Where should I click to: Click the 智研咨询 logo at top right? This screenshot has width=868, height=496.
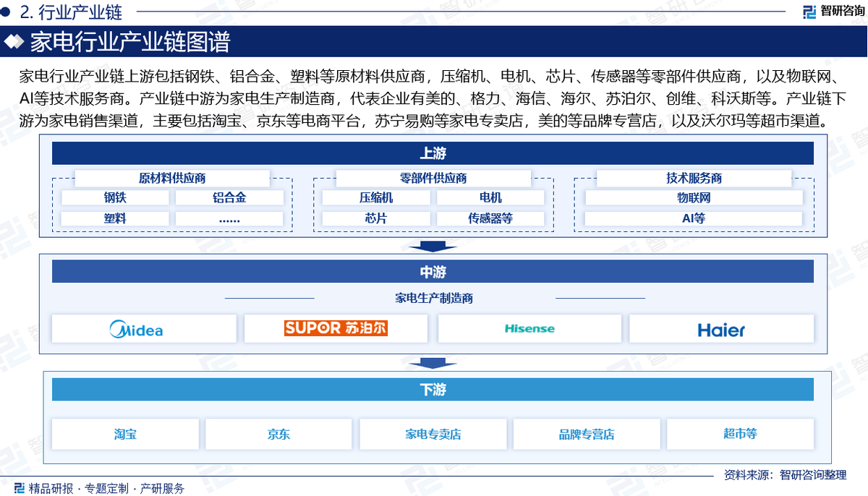pos(830,12)
